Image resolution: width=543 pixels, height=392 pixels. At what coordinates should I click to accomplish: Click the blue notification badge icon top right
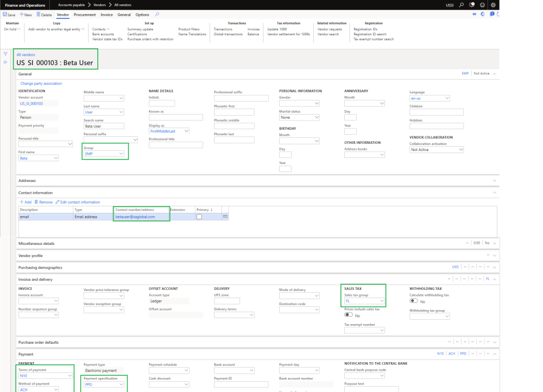click(492, 14)
